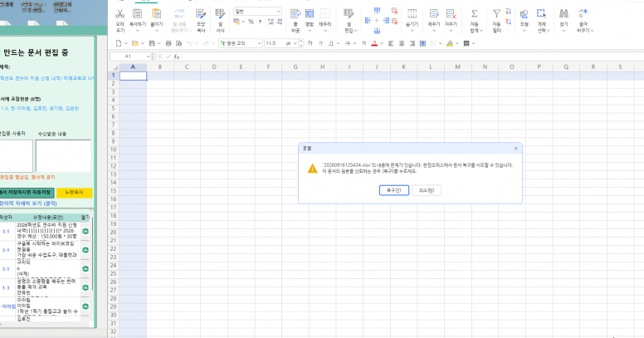Click the print icon in quick toolbar

168,43
